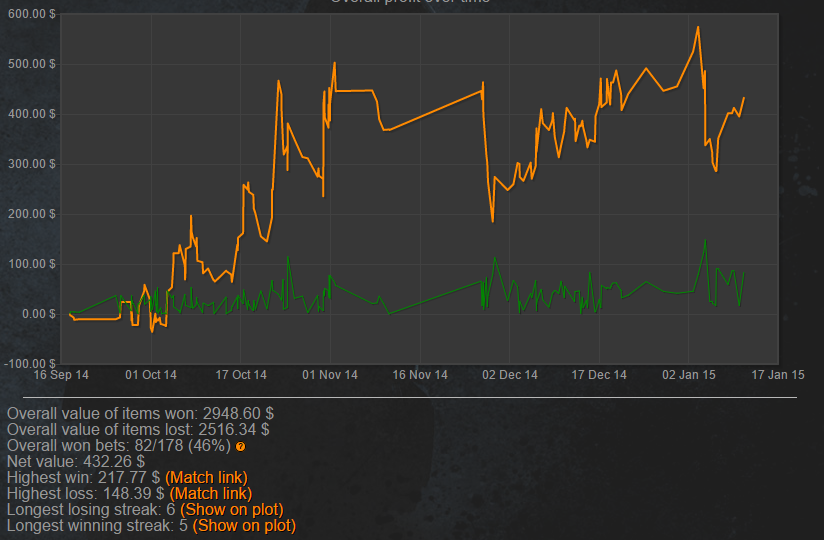This screenshot has width=824, height=540.
Task: Click the '400.00 $' y-axis label
Action: click(32, 114)
